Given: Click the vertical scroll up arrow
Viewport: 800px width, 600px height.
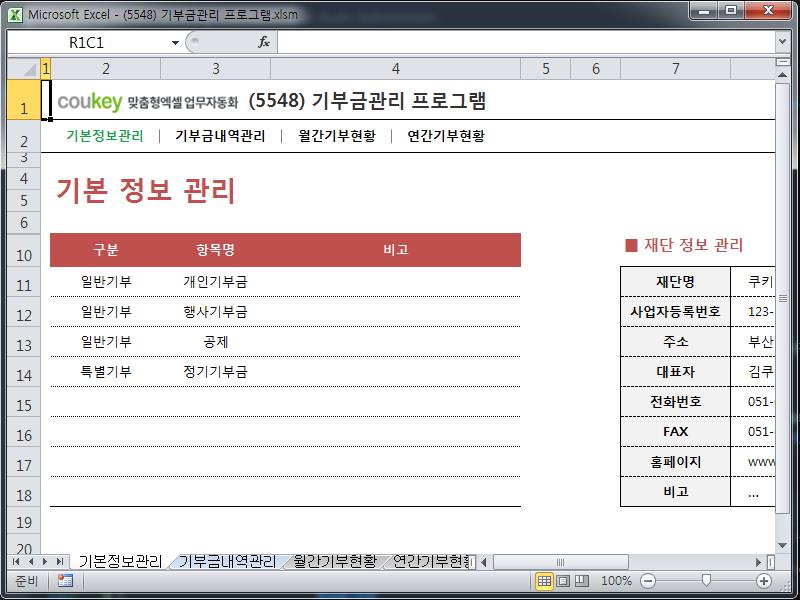Looking at the screenshot, I should [783, 75].
